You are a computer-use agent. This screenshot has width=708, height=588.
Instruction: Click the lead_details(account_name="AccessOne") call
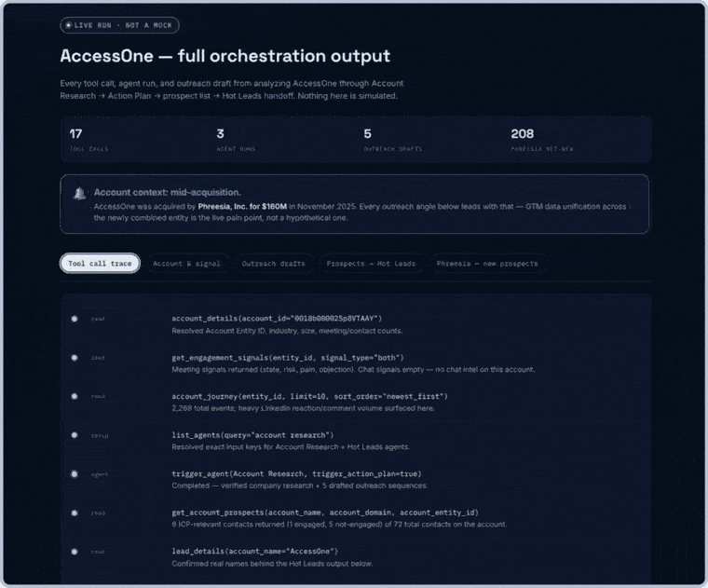255,552
